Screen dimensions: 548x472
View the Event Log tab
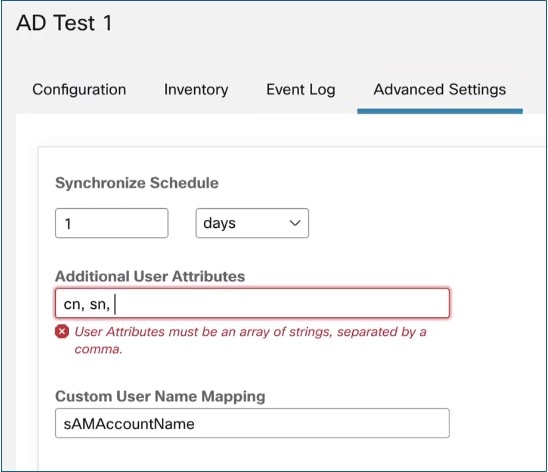[x=301, y=89]
